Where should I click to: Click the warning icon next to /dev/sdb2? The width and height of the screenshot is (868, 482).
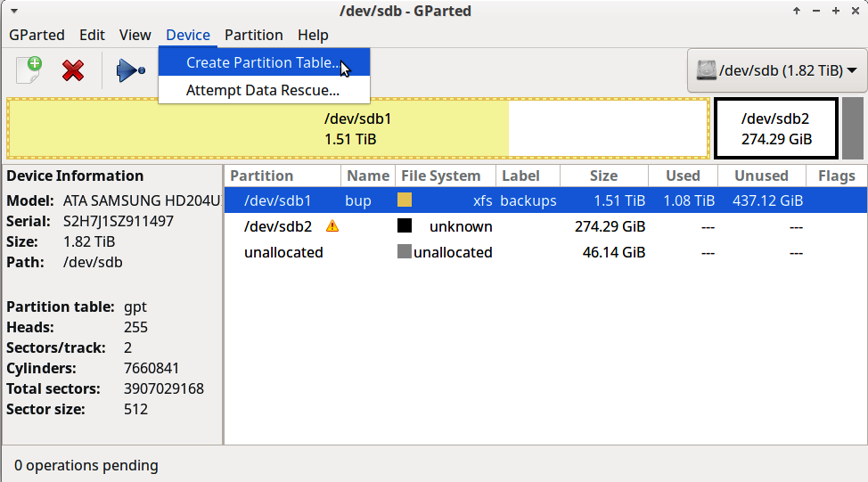[x=332, y=225]
